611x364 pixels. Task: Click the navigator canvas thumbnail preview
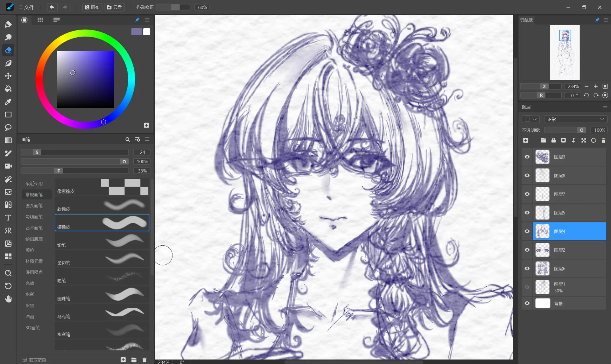coord(565,52)
